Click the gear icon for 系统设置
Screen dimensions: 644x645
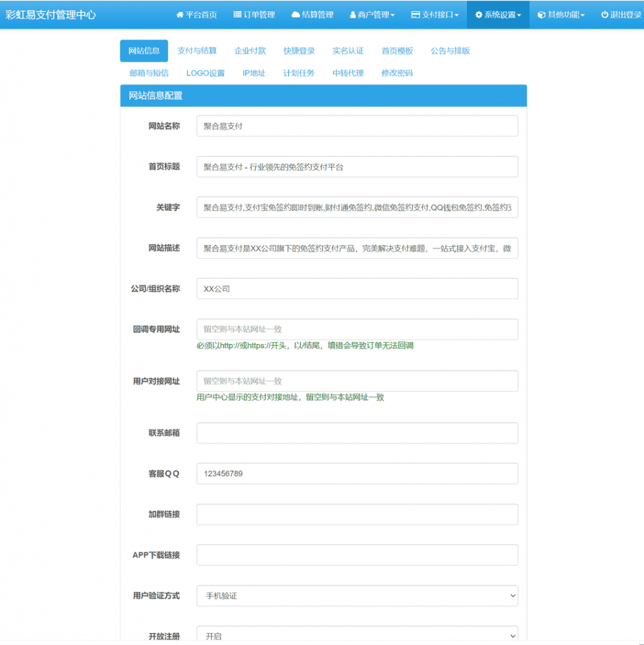(x=478, y=14)
